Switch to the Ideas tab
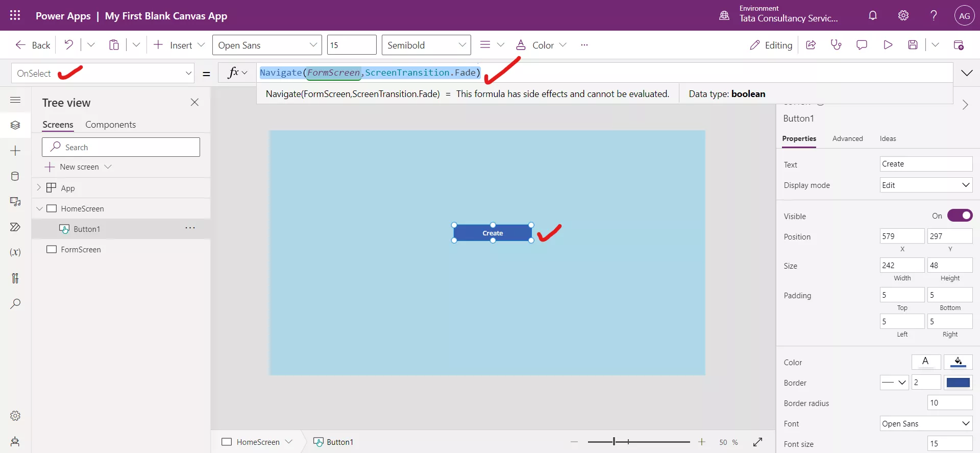The image size is (980, 453). (888, 138)
